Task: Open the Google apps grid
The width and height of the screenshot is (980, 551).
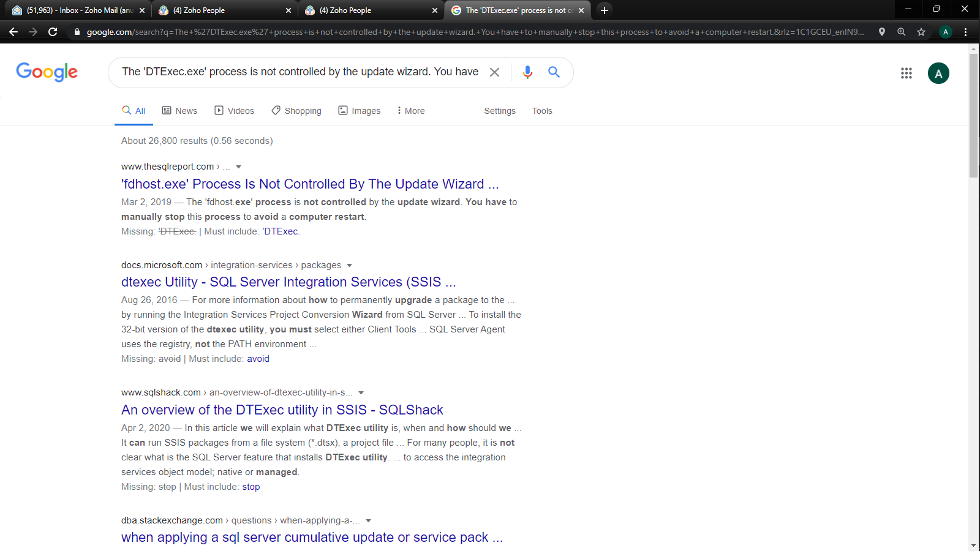Action: (x=907, y=73)
